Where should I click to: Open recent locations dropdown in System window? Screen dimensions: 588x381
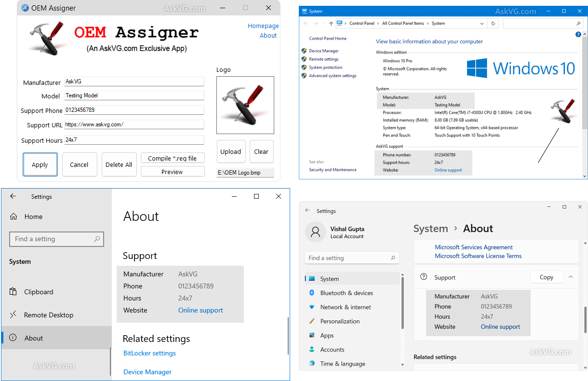point(323,24)
